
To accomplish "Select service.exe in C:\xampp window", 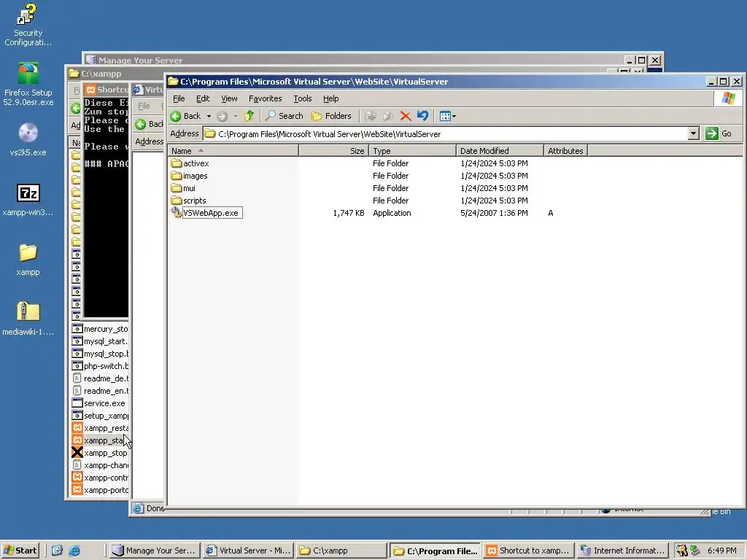I will (98, 403).
